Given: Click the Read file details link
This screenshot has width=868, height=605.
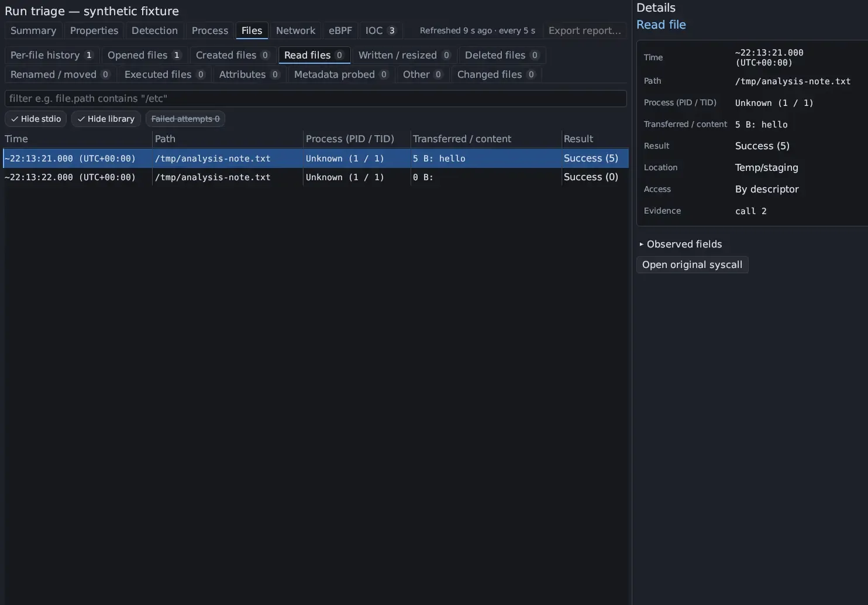Looking at the screenshot, I should pyautogui.click(x=661, y=25).
